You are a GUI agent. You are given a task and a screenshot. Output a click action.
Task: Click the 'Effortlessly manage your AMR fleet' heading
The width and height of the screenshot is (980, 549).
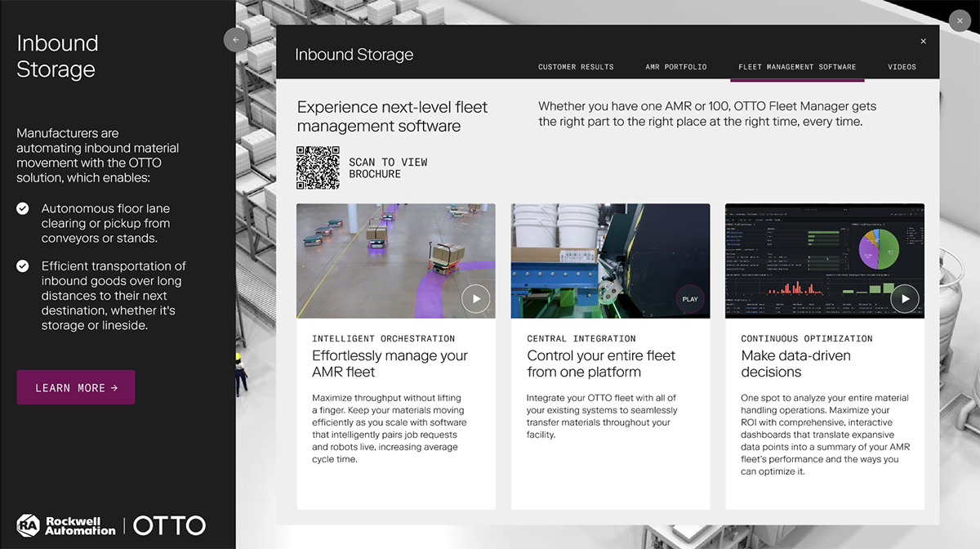tap(390, 364)
